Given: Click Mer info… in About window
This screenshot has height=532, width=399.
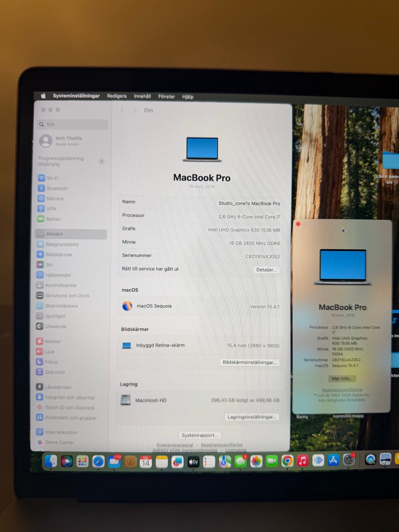Looking at the screenshot, I should point(342,379).
